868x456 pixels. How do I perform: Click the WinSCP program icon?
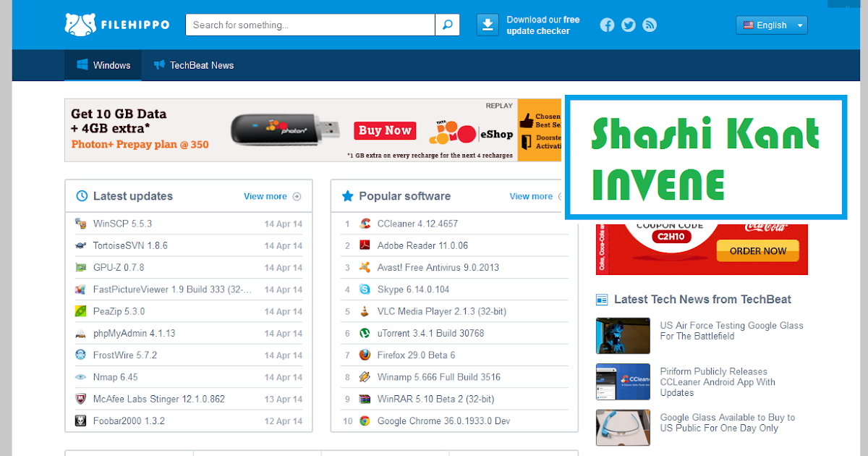(x=81, y=224)
